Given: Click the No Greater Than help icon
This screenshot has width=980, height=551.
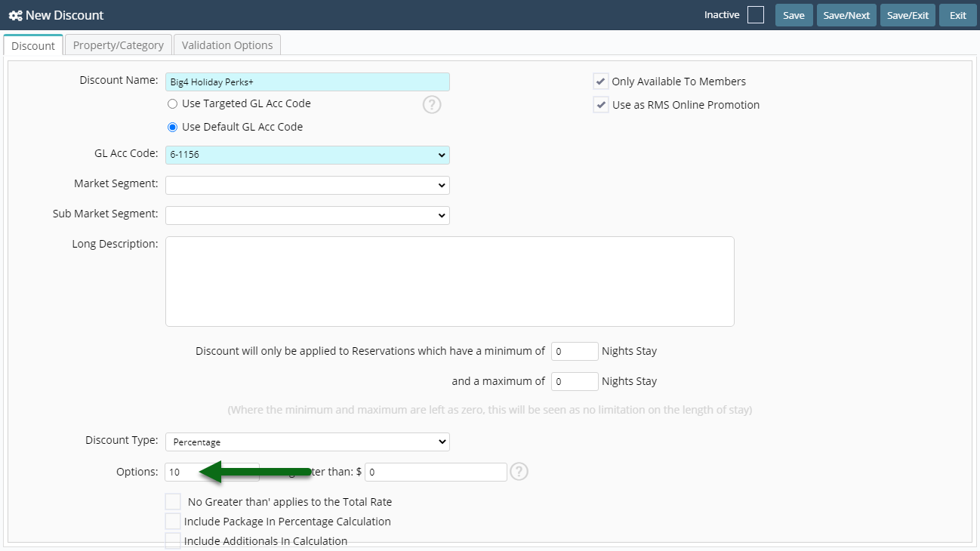Looking at the screenshot, I should [x=519, y=472].
